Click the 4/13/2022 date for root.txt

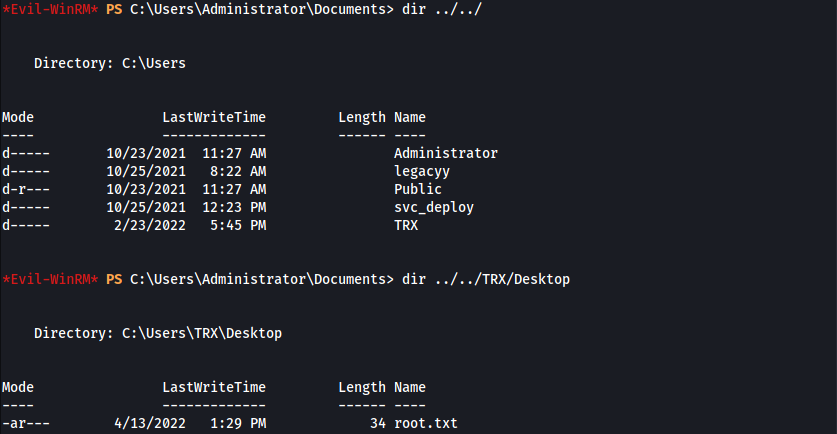pyautogui.click(x=150, y=423)
